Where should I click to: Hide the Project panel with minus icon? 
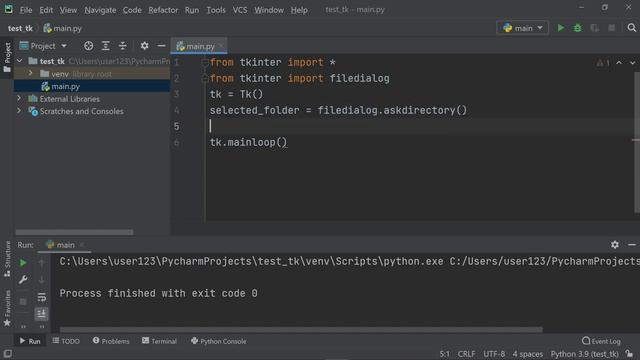click(161, 46)
